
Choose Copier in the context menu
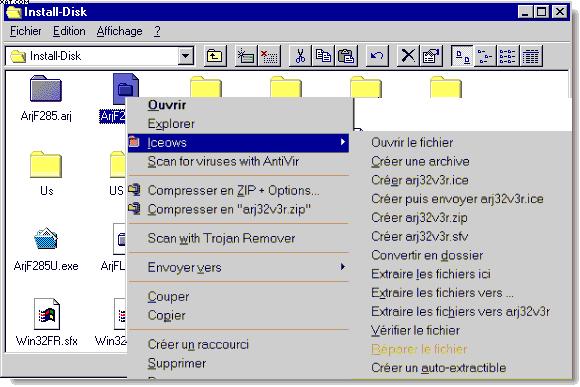(238, 315)
